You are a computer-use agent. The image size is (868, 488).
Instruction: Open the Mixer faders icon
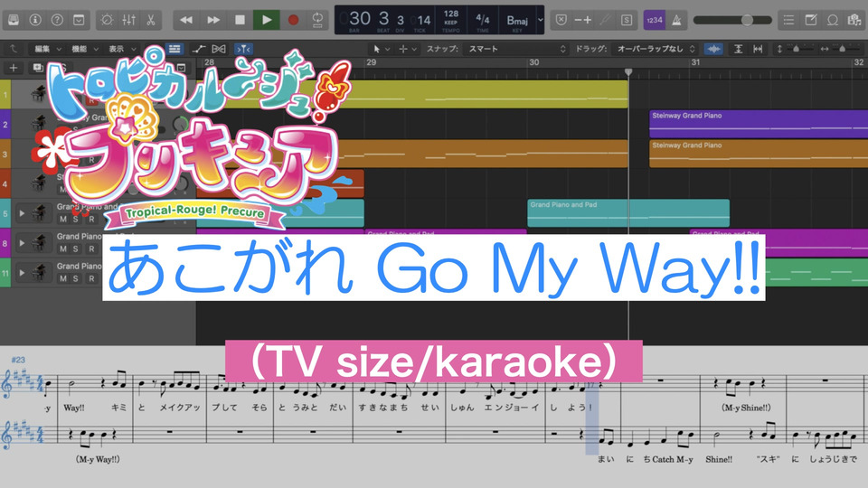(x=129, y=20)
